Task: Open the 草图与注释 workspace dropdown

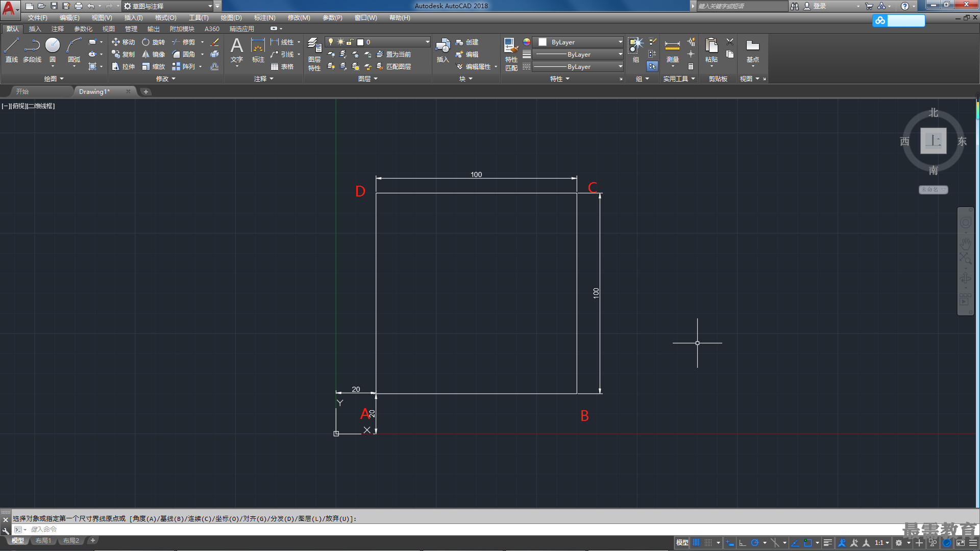Action: [x=168, y=6]
